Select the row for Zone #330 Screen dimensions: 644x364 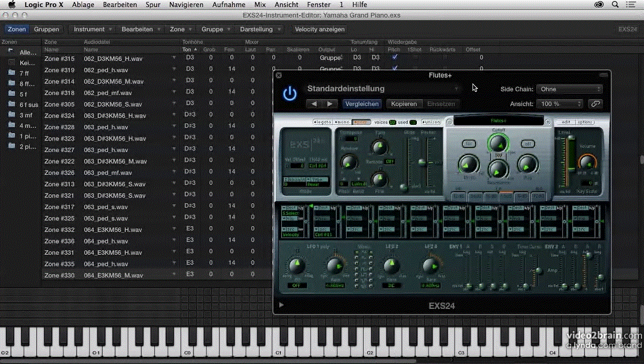coord(157,275)
